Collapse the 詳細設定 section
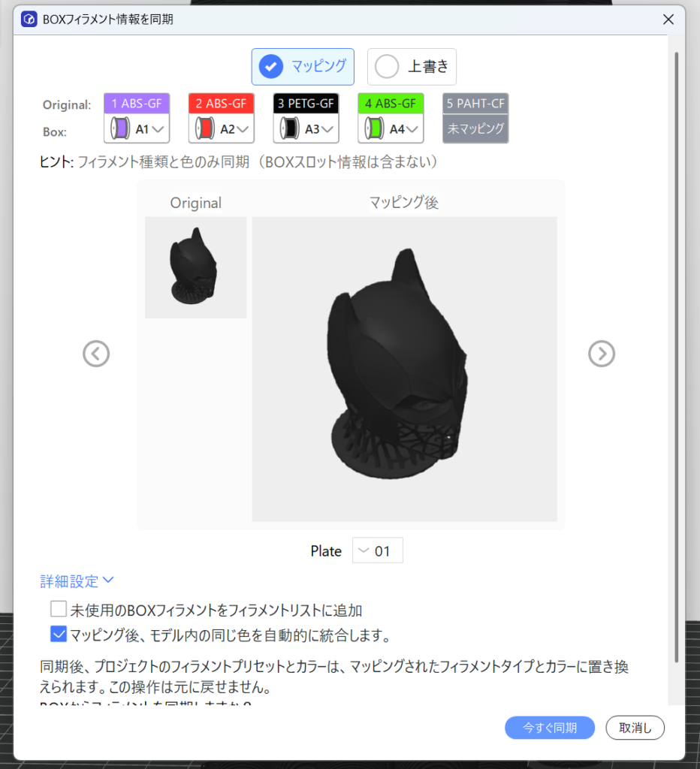 (x=77, y=581)
